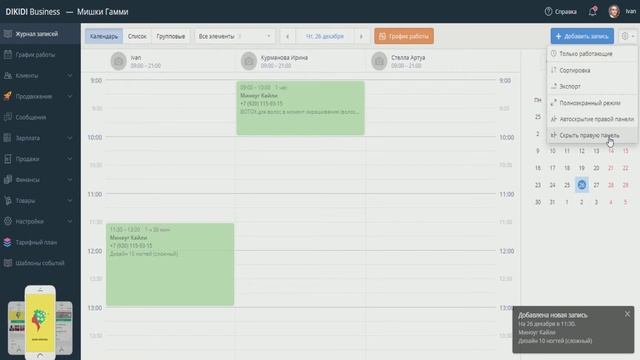Open Тарифный план layers icon
640x360 pixels.
[x=7, y=242]
